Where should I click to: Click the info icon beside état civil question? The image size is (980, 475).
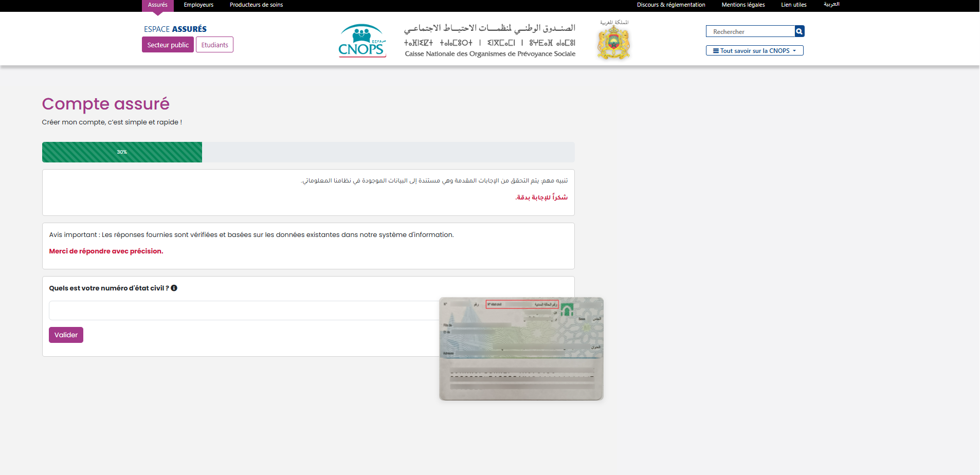[x=174, y=288]
